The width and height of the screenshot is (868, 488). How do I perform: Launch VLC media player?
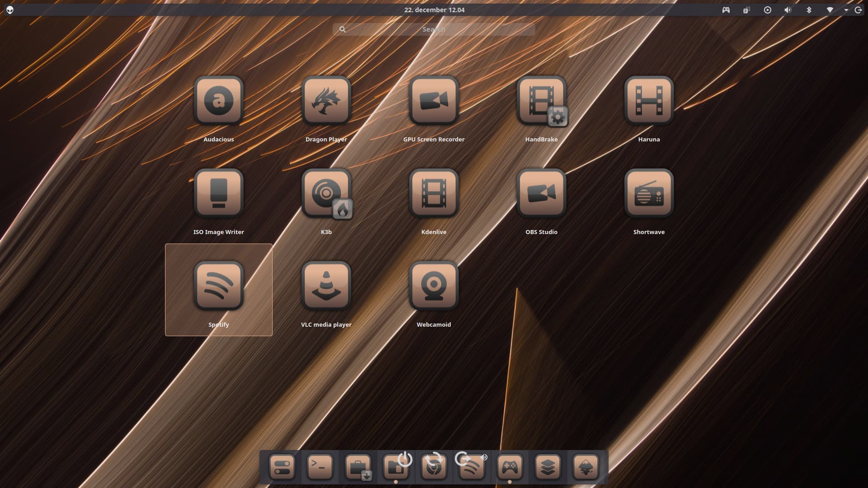326,286
